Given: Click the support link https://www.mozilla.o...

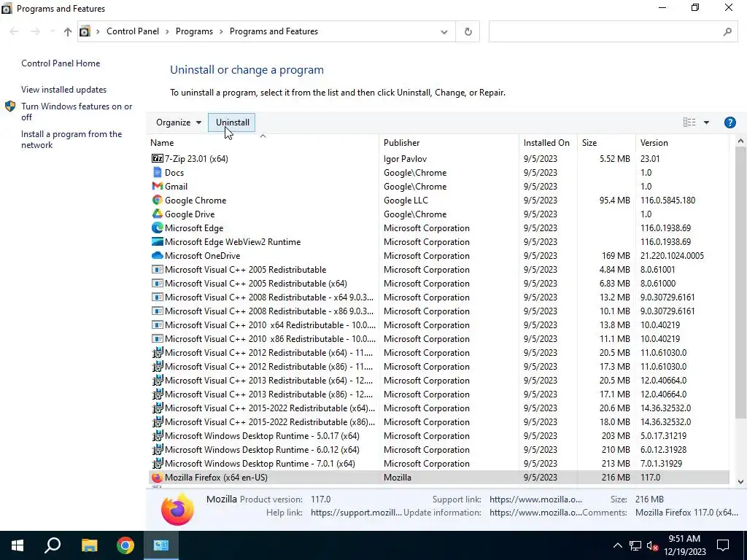Looking at the screenshot, I should click(x=535, y=499).
